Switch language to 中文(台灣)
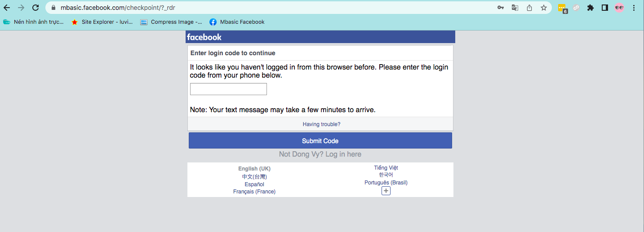Viewport: 644px width, 232px height. coord(254,177)
